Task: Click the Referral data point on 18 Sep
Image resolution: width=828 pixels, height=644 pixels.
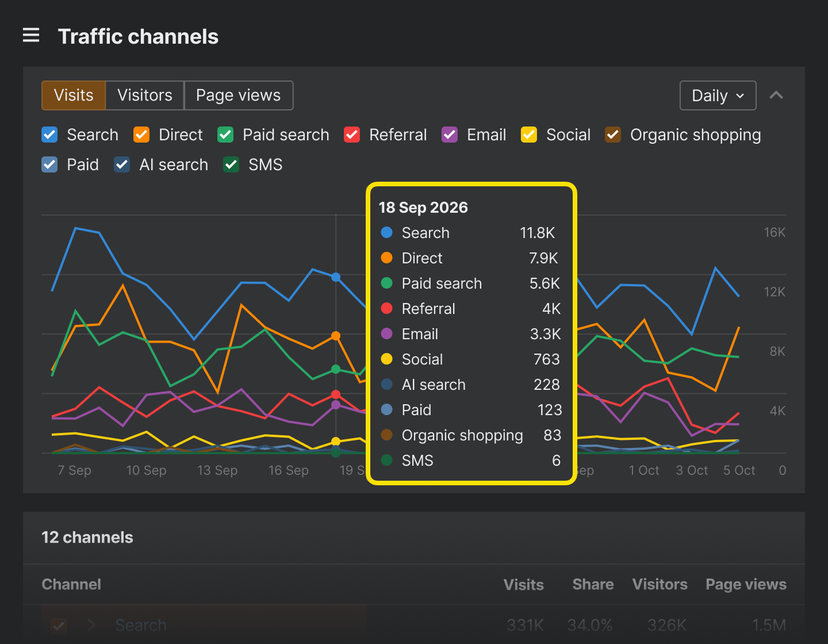Action: (336, 394)
